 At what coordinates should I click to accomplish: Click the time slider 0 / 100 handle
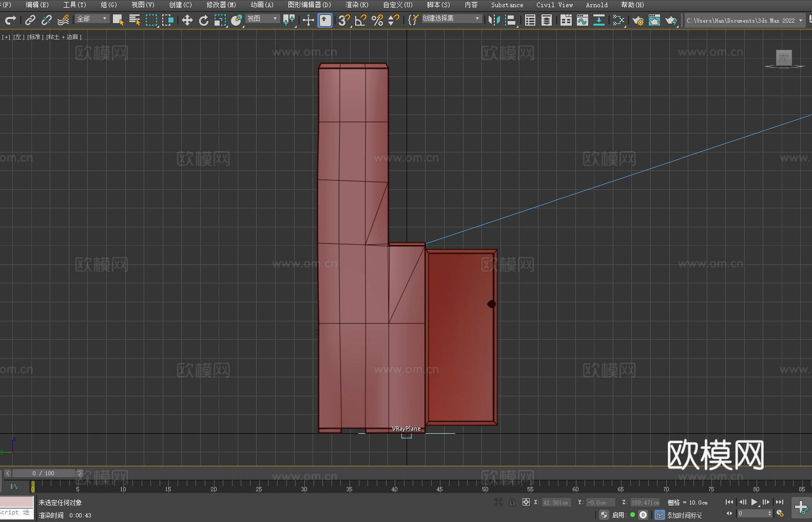click(44, 473)
